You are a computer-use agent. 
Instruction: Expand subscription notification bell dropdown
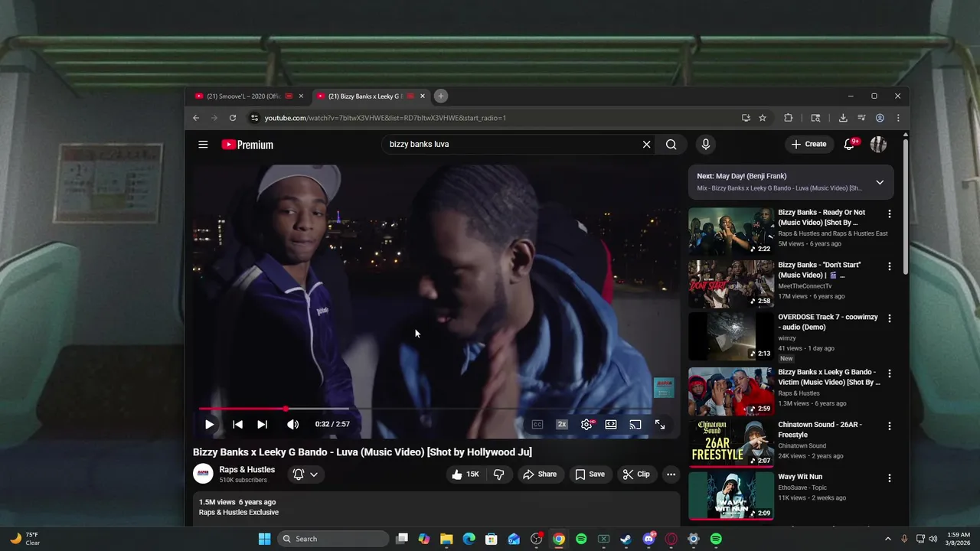coord(305,474)
